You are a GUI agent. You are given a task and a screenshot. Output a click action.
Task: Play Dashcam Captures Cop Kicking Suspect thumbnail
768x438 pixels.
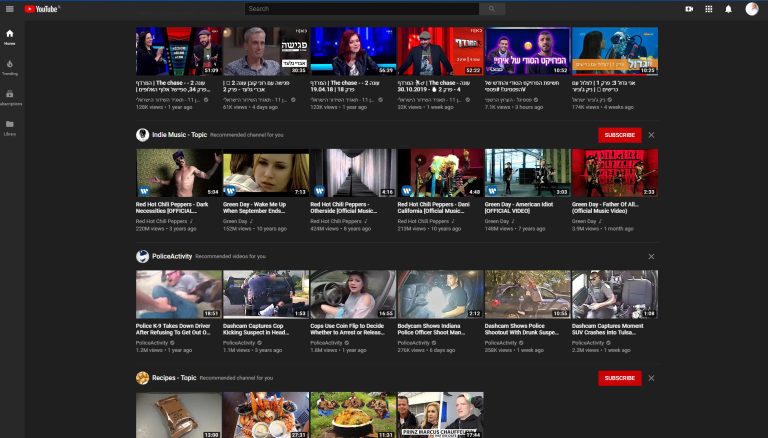266,294
